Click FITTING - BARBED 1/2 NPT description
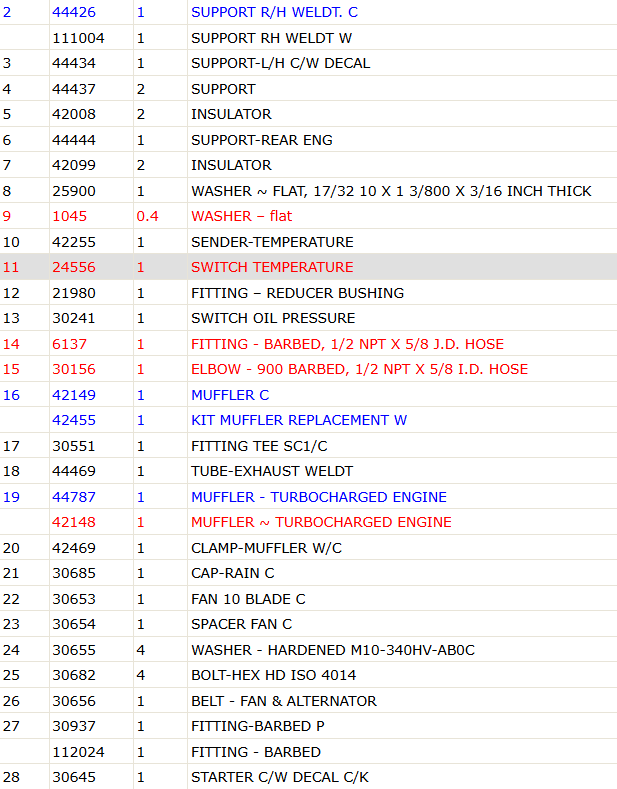This screenshot has height=789, width=617. tap(347, 344)
